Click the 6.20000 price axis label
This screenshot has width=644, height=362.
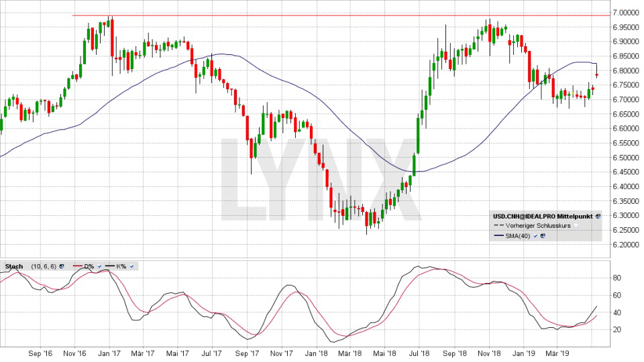625,245
